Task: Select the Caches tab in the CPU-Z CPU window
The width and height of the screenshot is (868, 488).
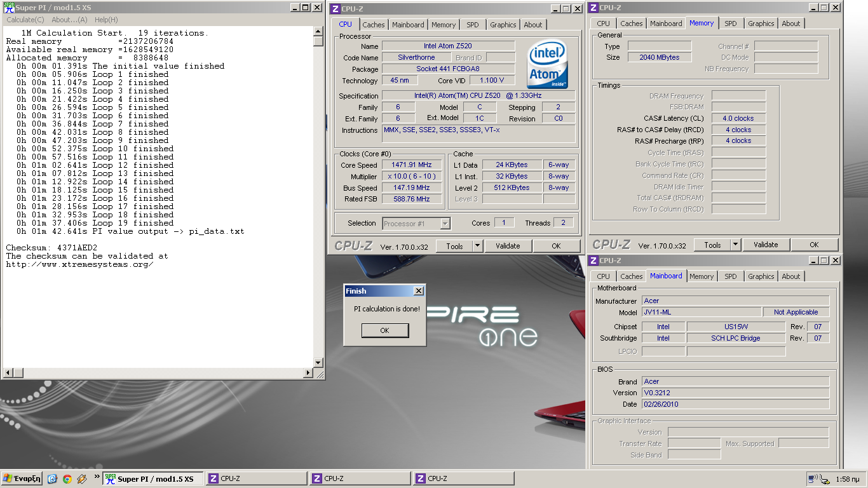Action: coord(374,25)
